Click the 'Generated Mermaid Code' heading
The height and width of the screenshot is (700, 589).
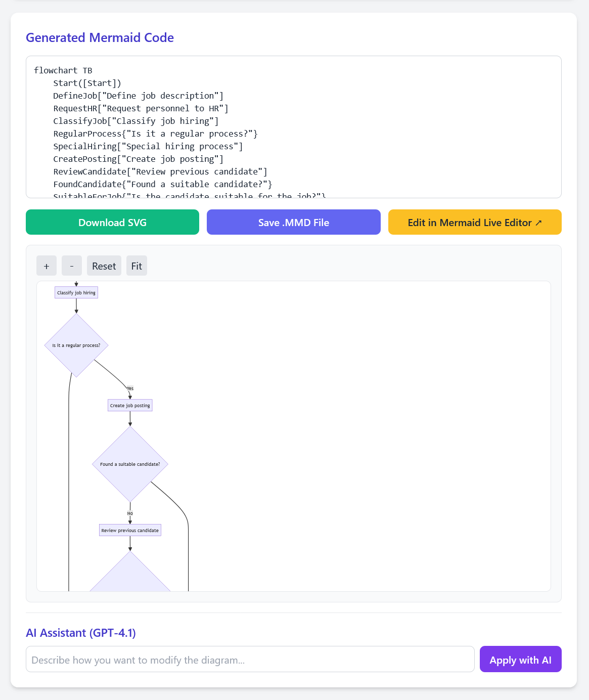tap(100, 37)
